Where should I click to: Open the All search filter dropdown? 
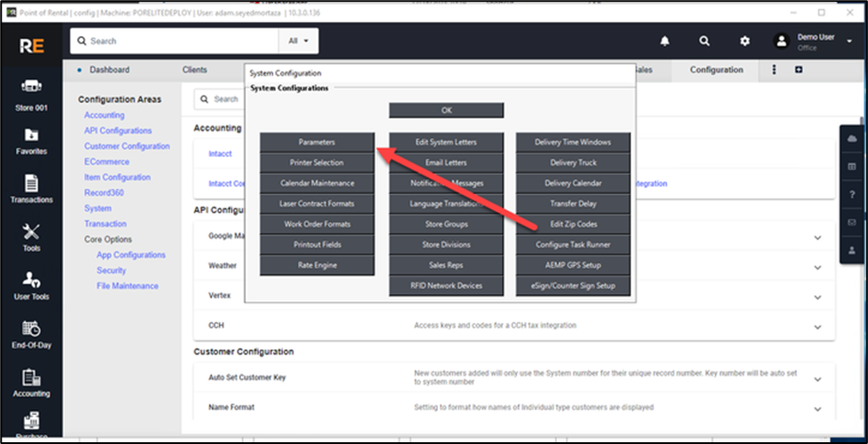pyautogui.click(x=298, y=41)
